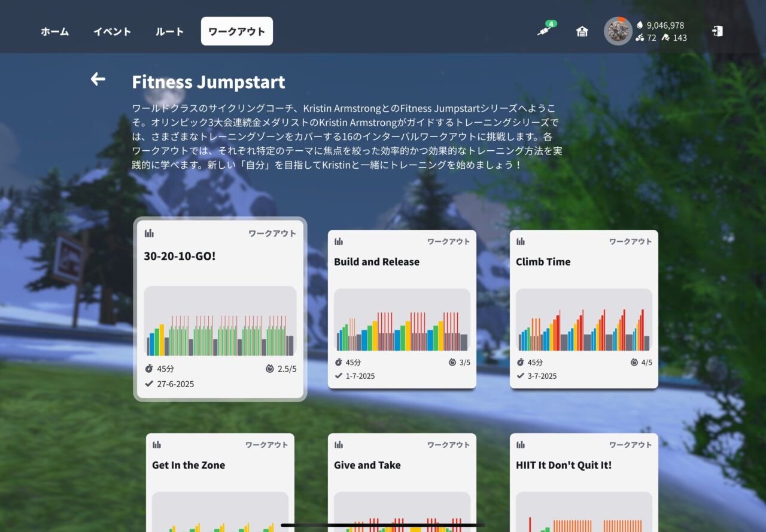Click 45分 duration on Build and Release card
The image size is (766, 532).
pyautogui.click(x=354, y=362)
